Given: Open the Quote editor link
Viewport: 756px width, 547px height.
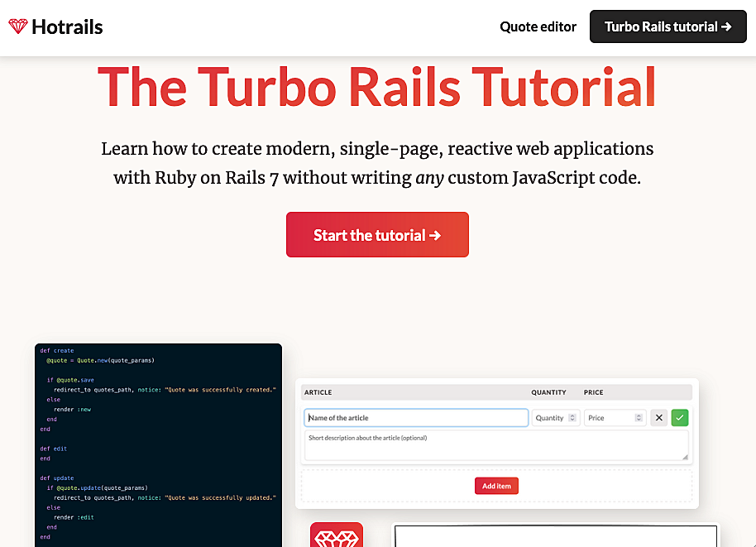Looking at the screenshot, I should tap(538, 26).
